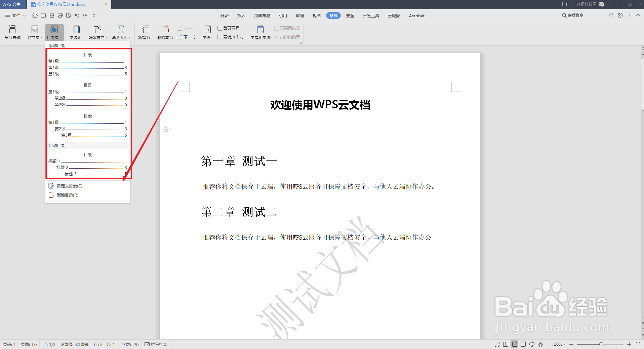Select the first 手动目录 manual TOC style
This screenshot has width=644, height=349.
pyautogui.click(x=88, y=64)
